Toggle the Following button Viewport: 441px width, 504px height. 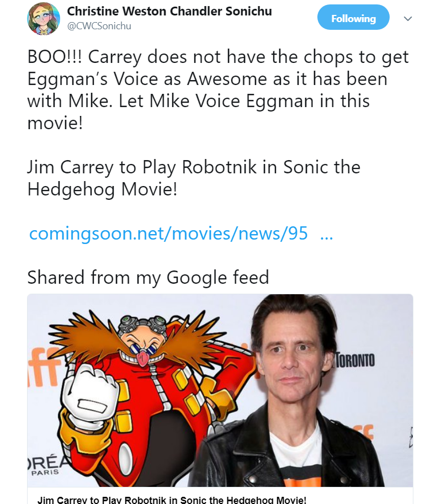pos(353,17)
